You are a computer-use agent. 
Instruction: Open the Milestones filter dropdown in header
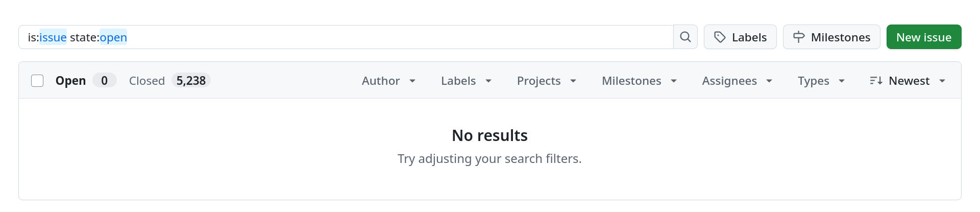click(639, 81)
